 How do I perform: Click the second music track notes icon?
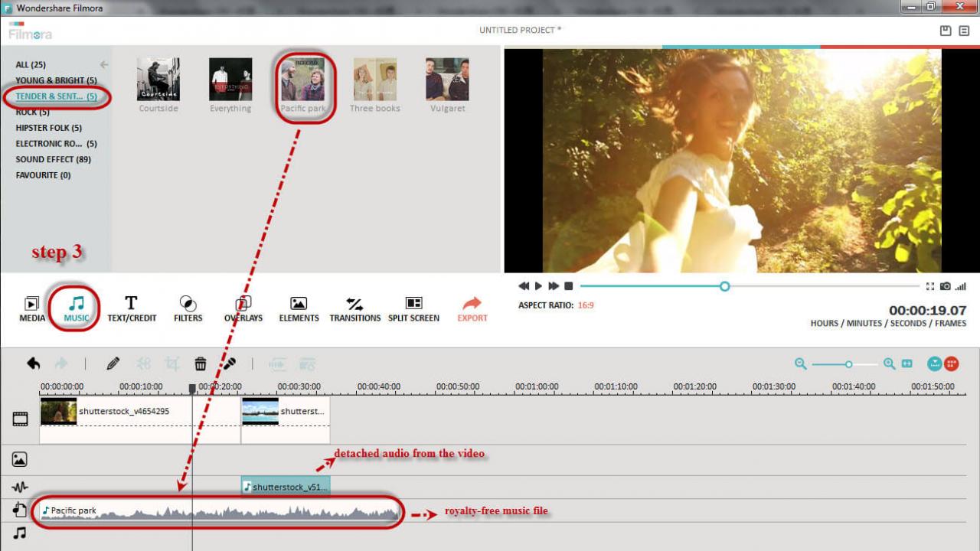click(20, 533)
